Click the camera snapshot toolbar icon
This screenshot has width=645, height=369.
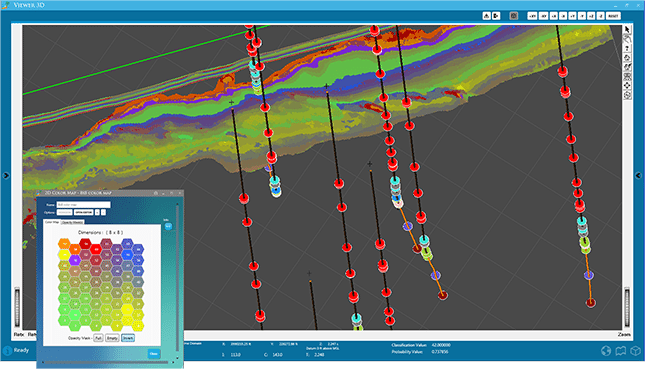coord(513,16)
